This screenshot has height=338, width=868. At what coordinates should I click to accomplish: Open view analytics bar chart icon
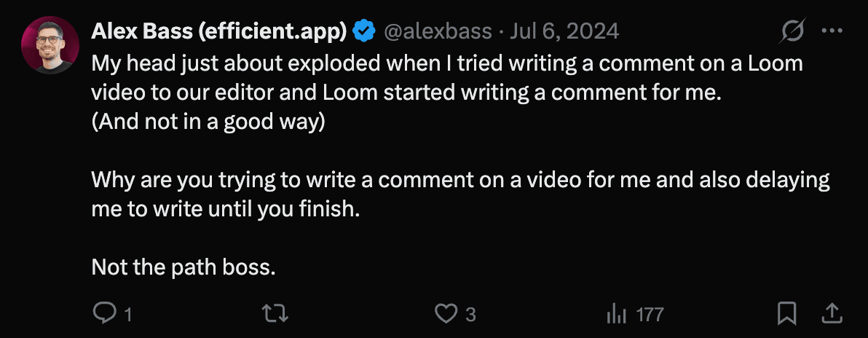[x=618, y=314]
